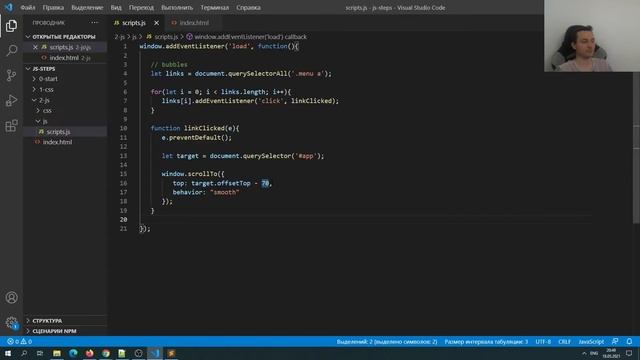Open Sublime Text from the taskbar
640x360 pixels.
click(x=171, y=353)
